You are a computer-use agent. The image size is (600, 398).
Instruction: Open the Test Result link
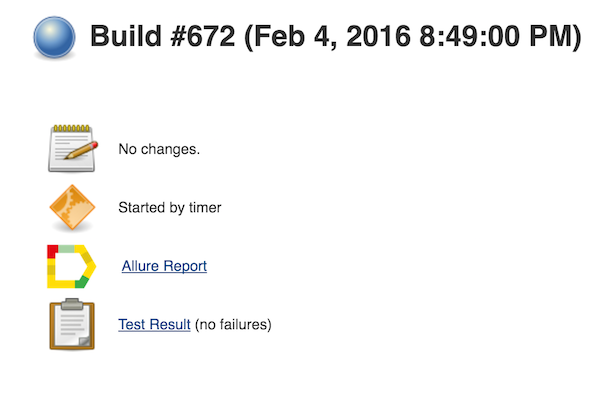pos(154,324)
